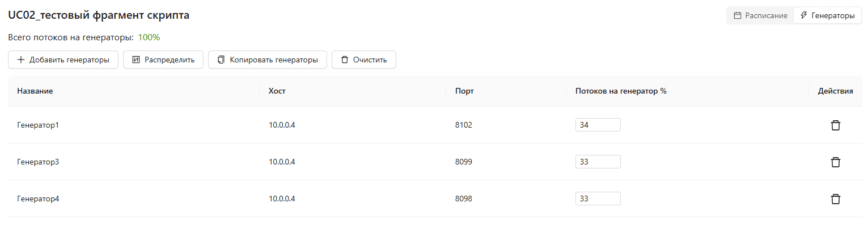Click the sliders icon in Распределить

tap(136, 60)
